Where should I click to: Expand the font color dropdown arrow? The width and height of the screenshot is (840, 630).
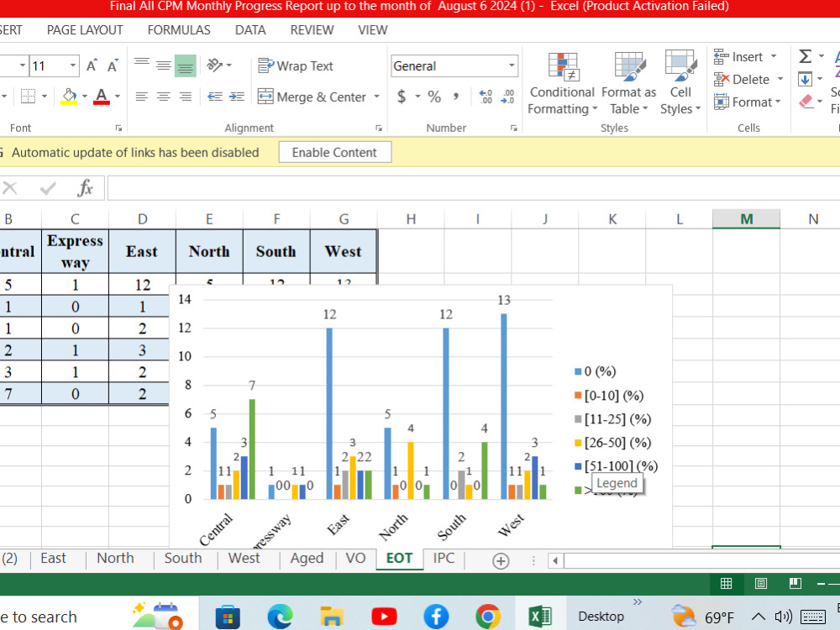click(118, 97)
